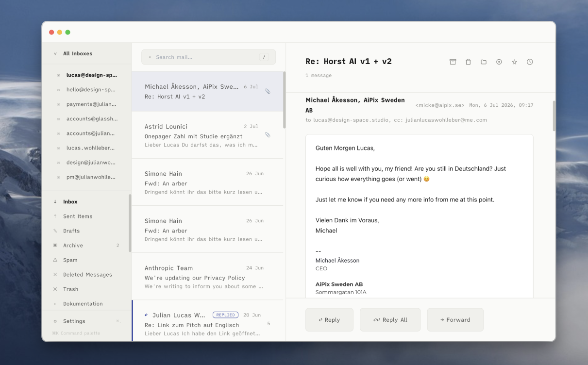Click the Forward button
The image size is (588, 365).
pyautogui.click(x=455, y=320)
